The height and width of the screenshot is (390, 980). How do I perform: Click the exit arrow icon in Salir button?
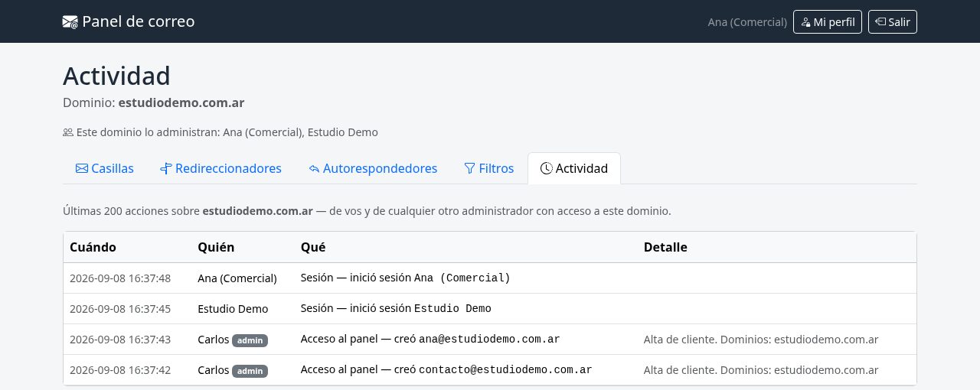[x=880, y=21]
